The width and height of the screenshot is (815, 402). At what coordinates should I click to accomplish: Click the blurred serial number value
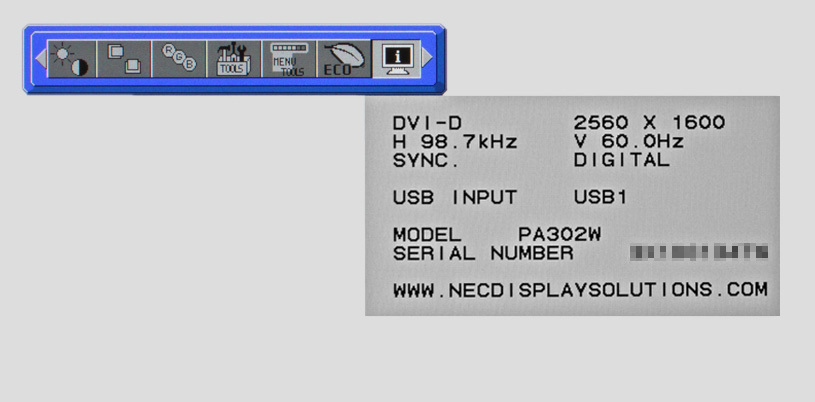point(699,253)
